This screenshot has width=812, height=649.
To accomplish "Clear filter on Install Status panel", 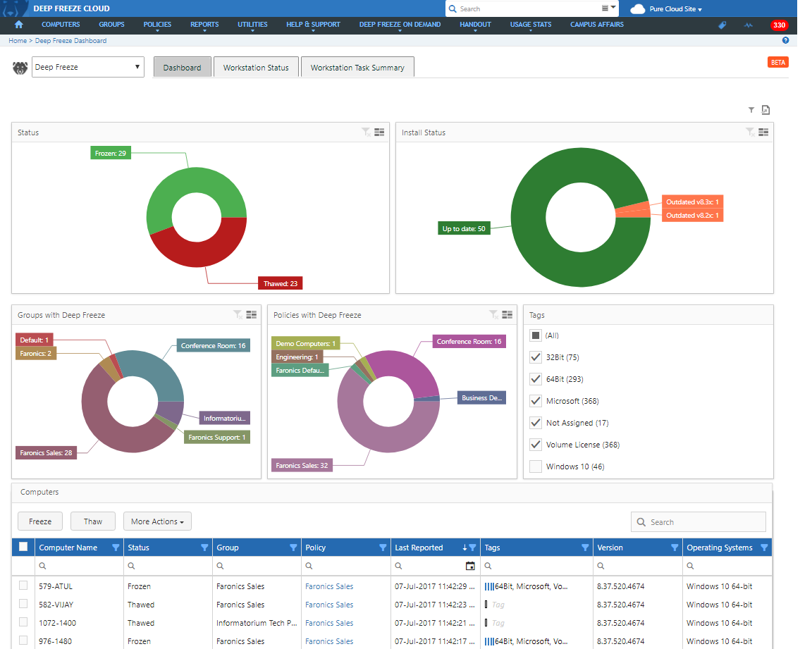I will (x=750, y=132).
